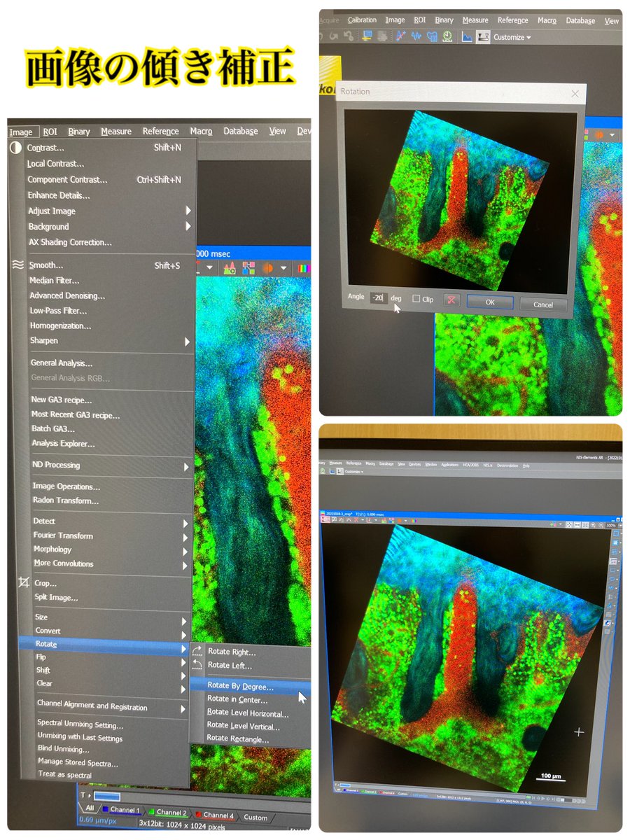
Task: Enable the Clip checkbox in Rotation dialog
Action: 416,299
